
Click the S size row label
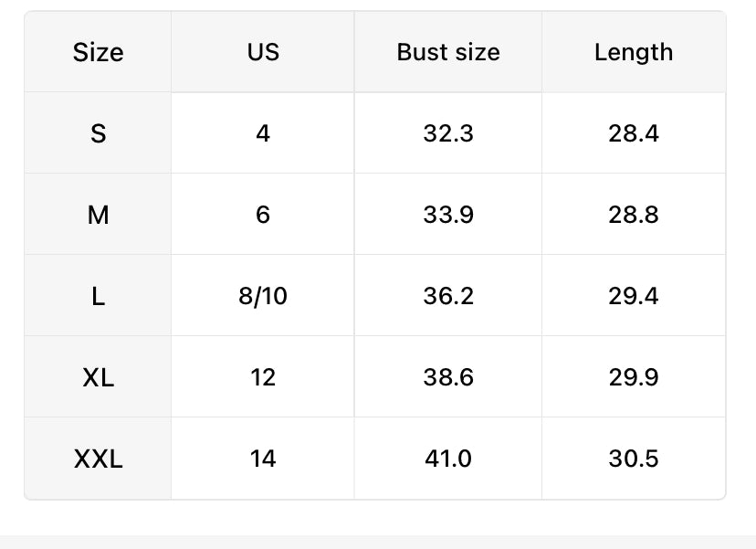click(98, 133)
